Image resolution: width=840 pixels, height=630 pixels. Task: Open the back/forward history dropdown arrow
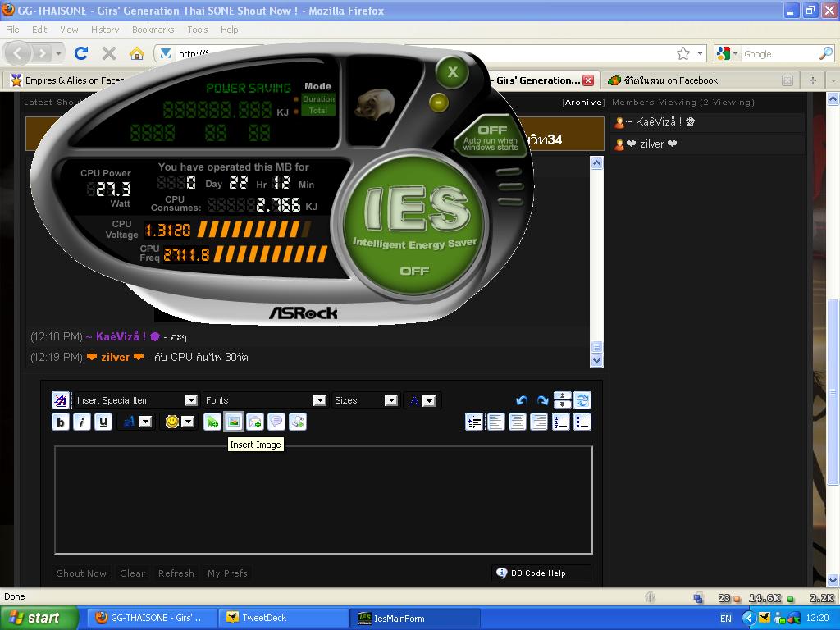58,53
